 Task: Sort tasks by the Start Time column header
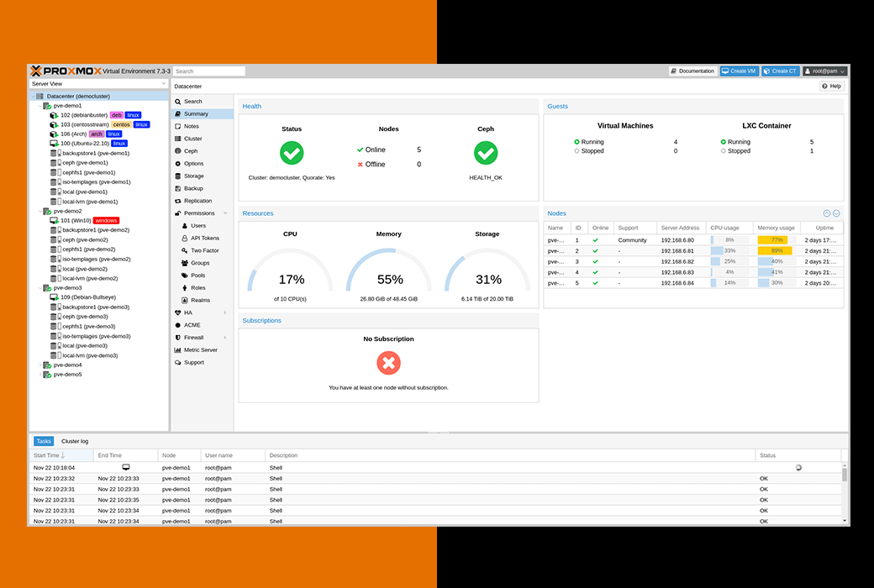point(62,455)
